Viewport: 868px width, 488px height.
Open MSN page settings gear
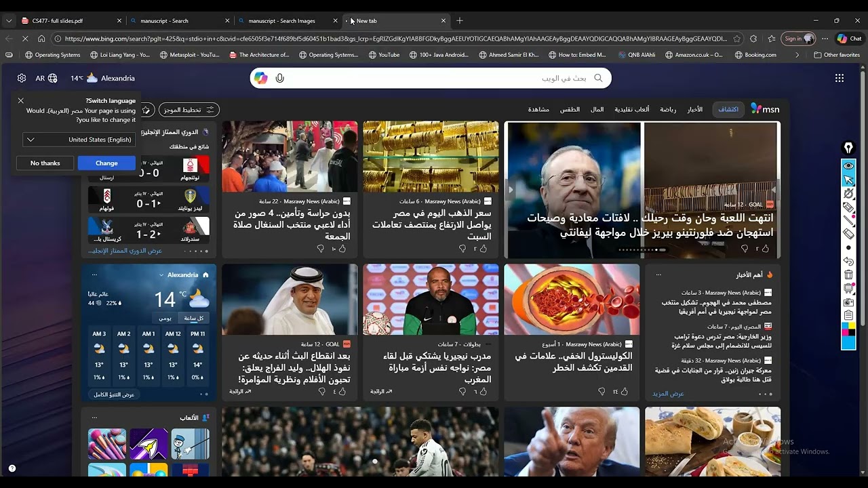click(x=22, y=78)
